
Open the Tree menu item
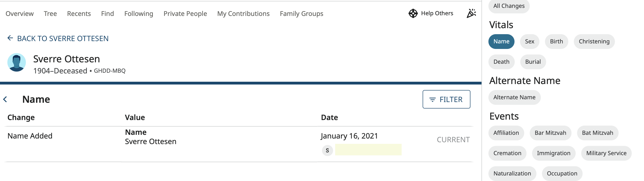pos(50,14)
